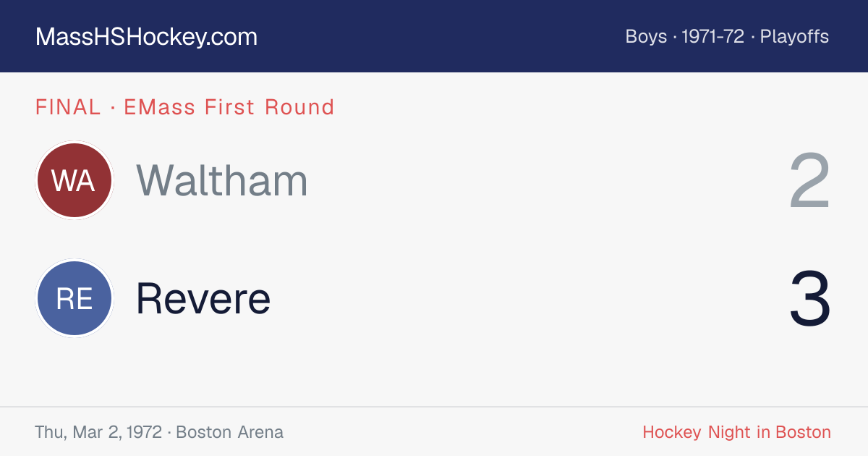Click the dark navy header bar

click(x=434, y=36)
